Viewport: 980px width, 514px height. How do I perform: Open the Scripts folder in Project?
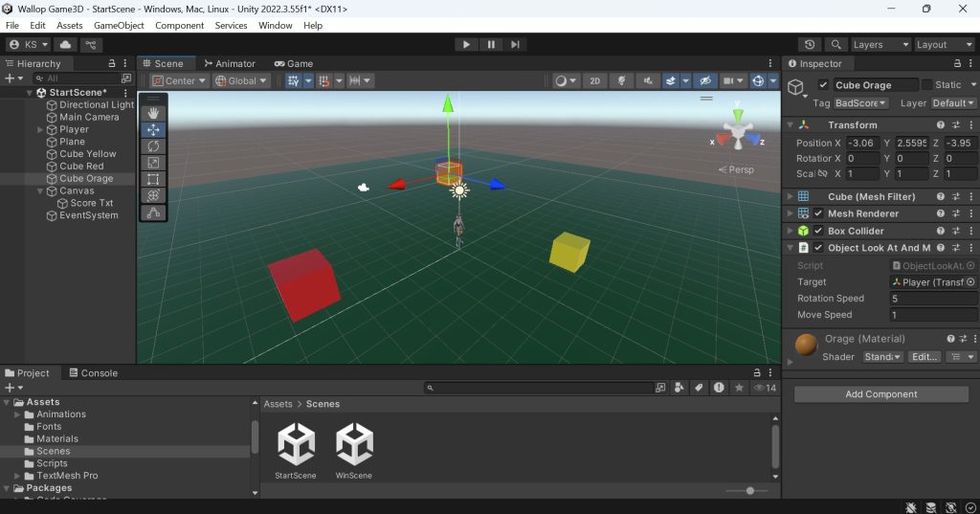pyautogui.click(x=52, y=463)
